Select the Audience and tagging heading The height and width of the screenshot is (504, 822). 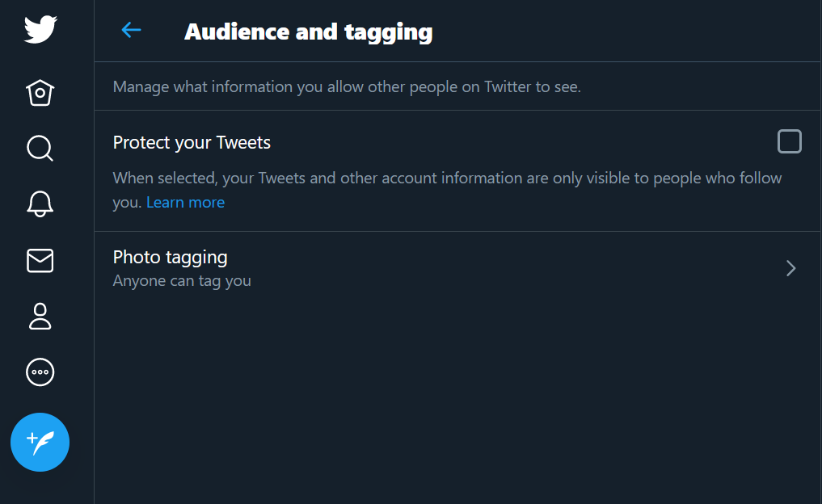pyautogui.click(x=308, y=31)
